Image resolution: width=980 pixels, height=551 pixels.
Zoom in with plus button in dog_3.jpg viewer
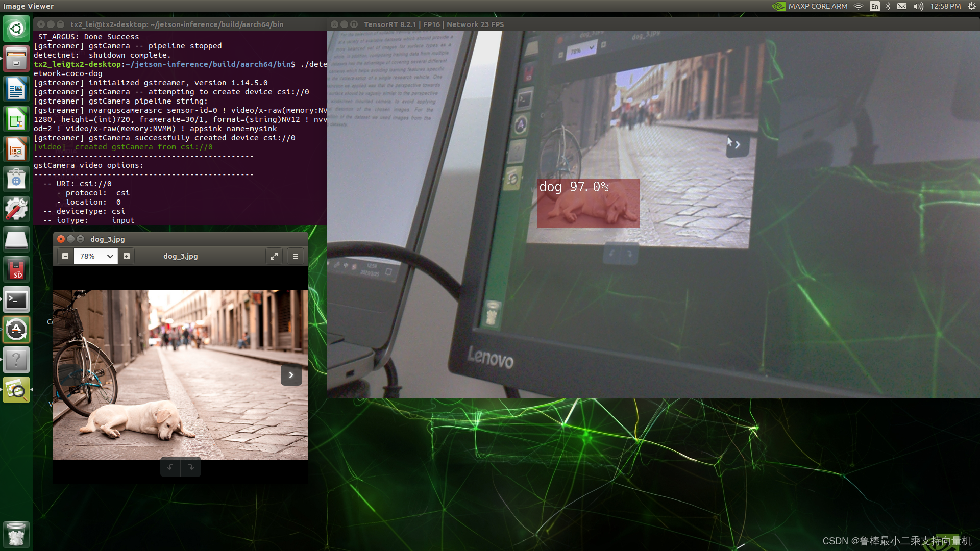[127, 256]
